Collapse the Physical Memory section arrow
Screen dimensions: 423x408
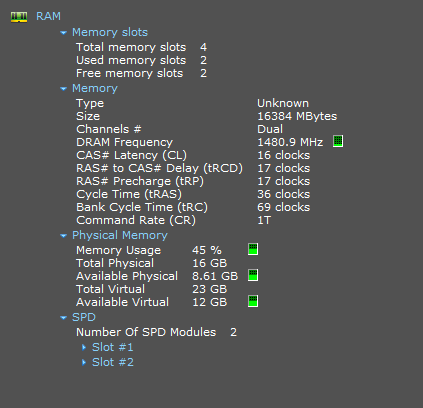coord(63,236)
